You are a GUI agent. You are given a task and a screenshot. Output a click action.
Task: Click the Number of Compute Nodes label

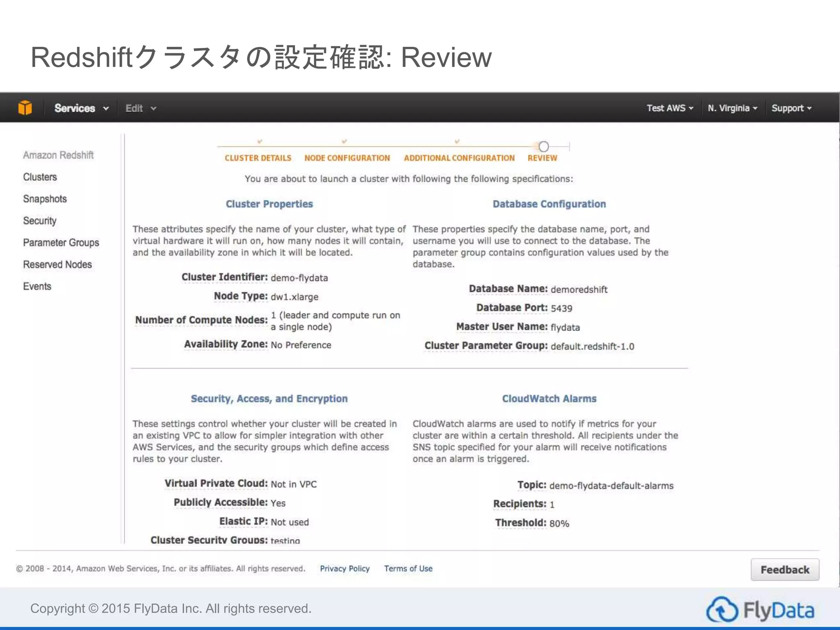click(201, 320)
